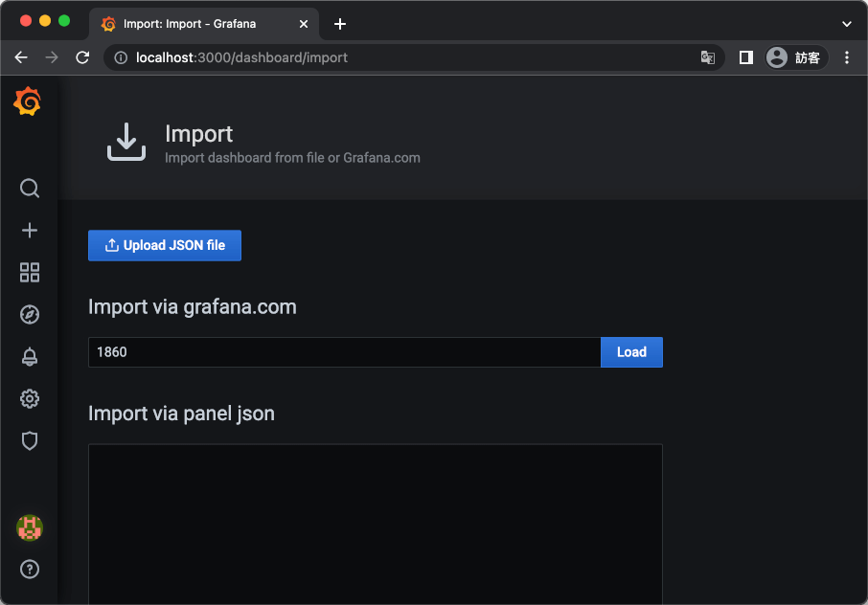Screen dimensions: 868x605
Task: Click the Upload JSON file button
Action: point(165,245)
